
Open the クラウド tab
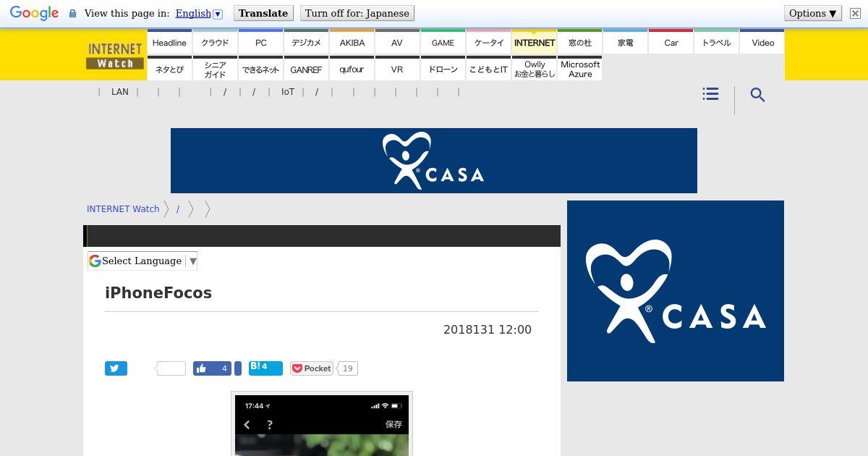(215, 43)
